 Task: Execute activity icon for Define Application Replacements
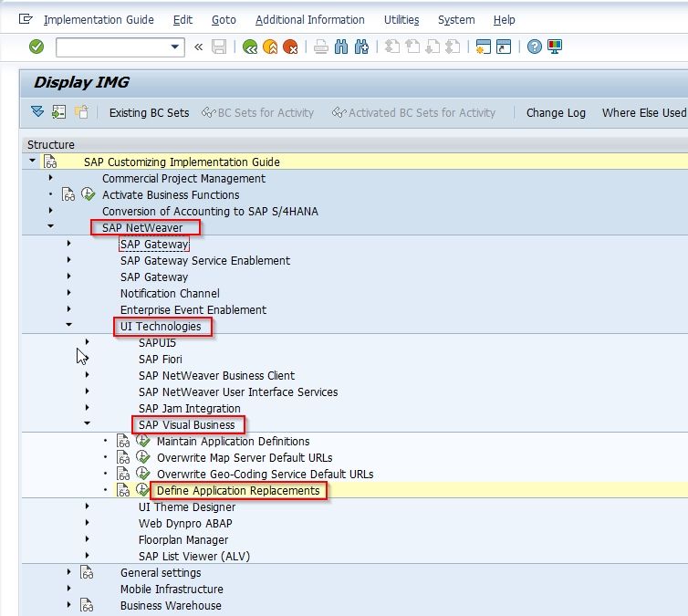coord(142,490)
